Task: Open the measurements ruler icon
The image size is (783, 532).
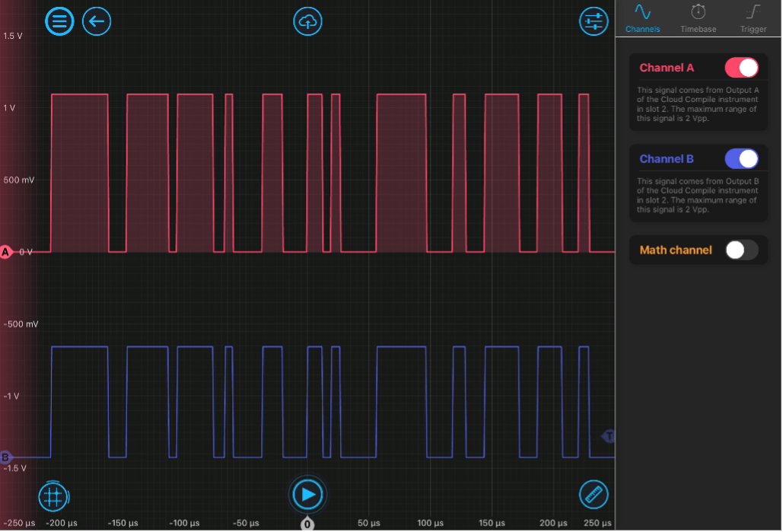Action: tap(594, 495)
